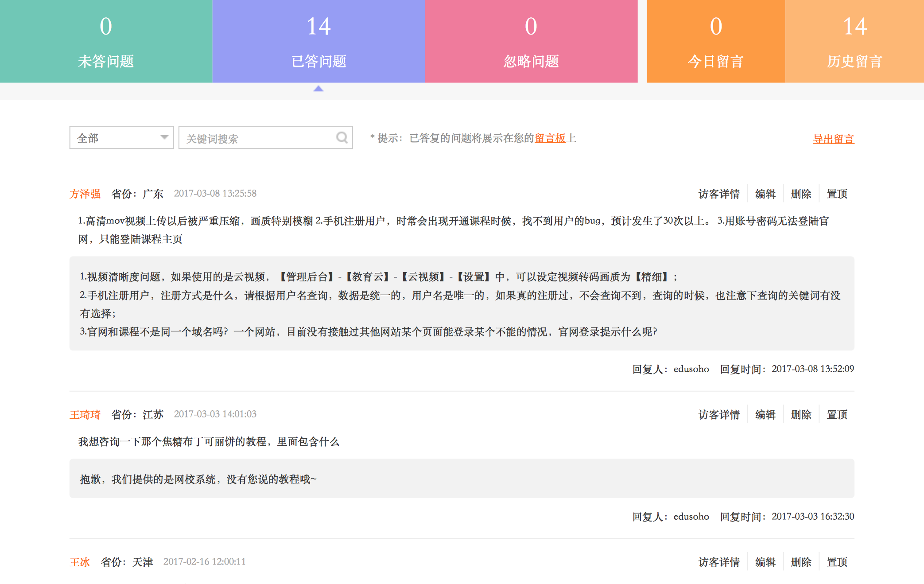The width and height of the screenshot is (924, 584).
Task: Open the 忽略问题 tab
Action: [x=531, y=41]
